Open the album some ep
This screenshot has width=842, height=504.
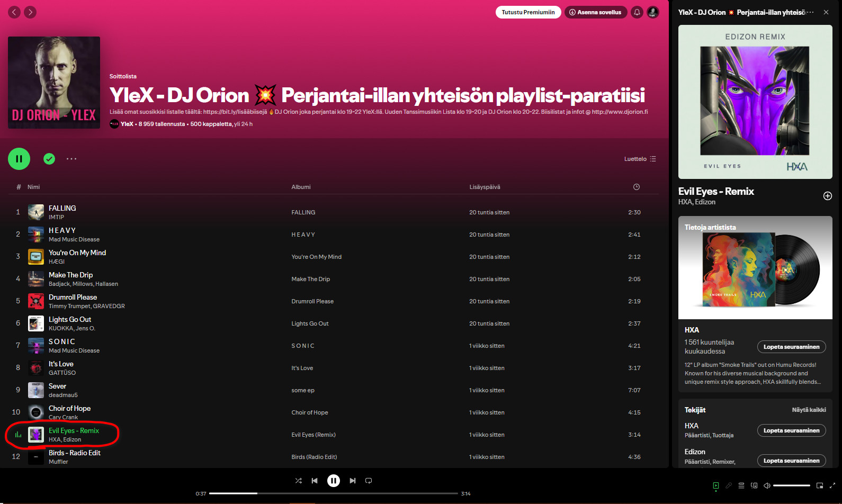tap(303, 390)
